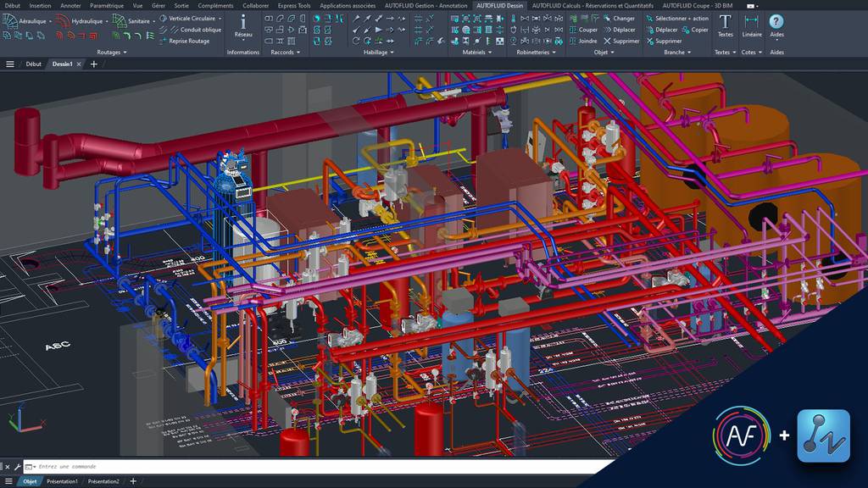
Task: Click Supprimer in the Branche panel
Action: [664, 41]
